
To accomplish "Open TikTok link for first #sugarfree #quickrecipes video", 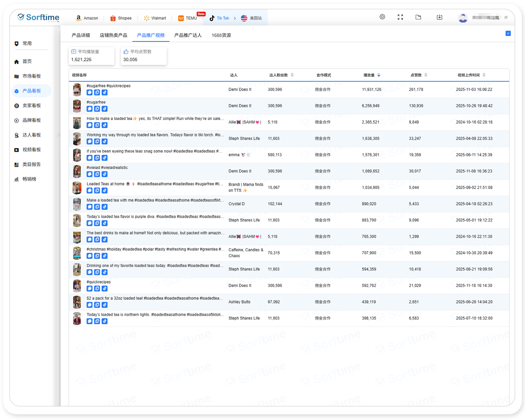I will (x=105, y=92).
